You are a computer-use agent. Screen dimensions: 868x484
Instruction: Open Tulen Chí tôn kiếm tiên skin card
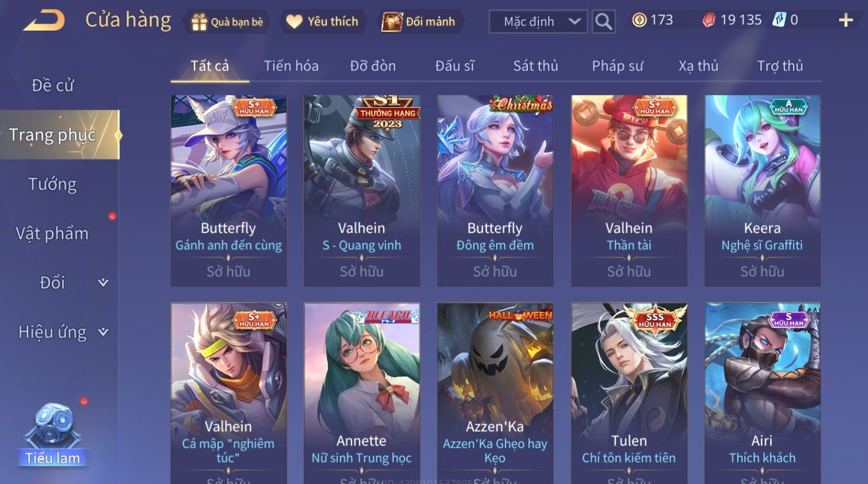point(629,393)
